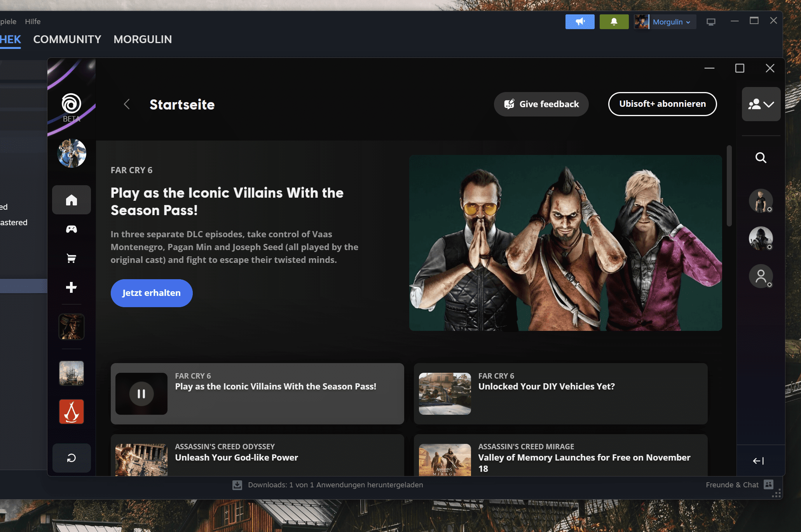Open Unlocked Your DIY Vehicles Yet thumbnail
The width and height of the screenshot is (801, 532).
pos(445,394)
